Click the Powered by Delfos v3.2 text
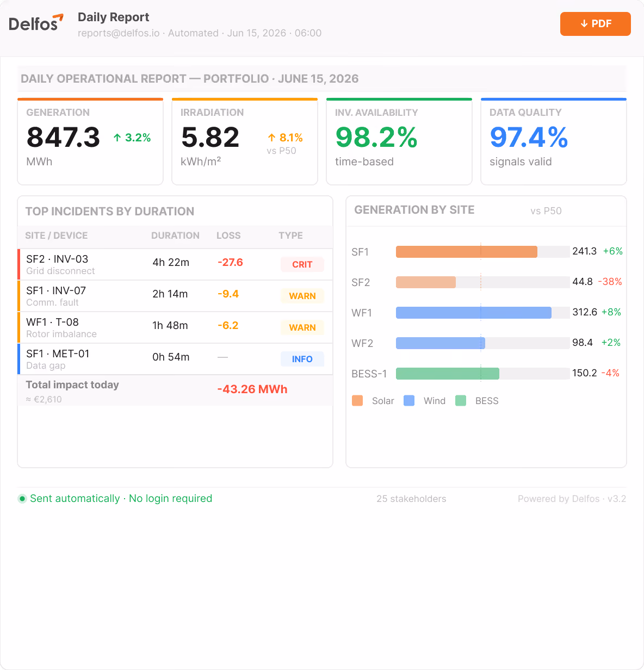Screen dimensions: 644x670 (x=572, y=499)
